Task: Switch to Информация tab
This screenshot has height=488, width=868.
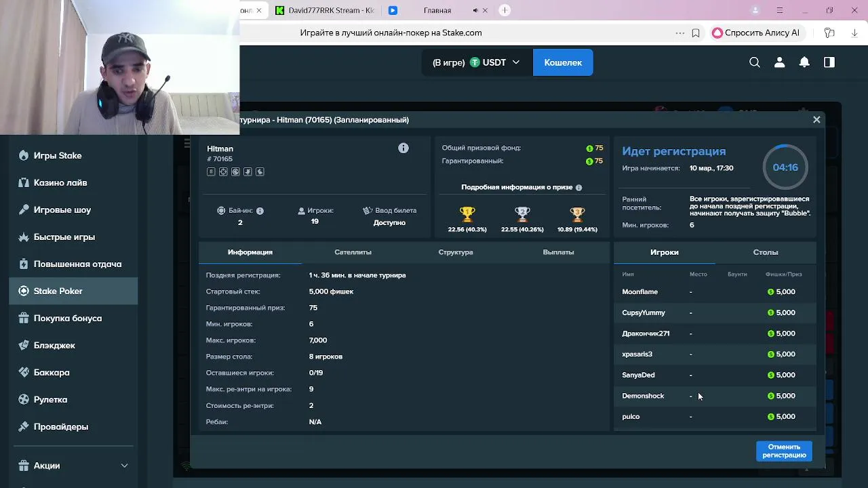Action: point(250,252)
